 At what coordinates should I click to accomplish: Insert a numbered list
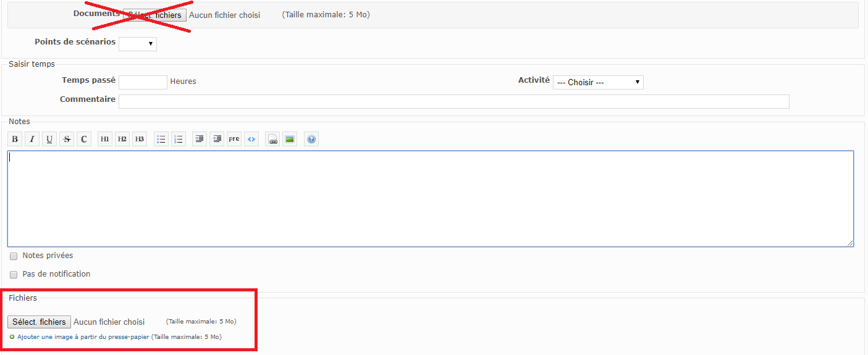[x=179, y=140]
